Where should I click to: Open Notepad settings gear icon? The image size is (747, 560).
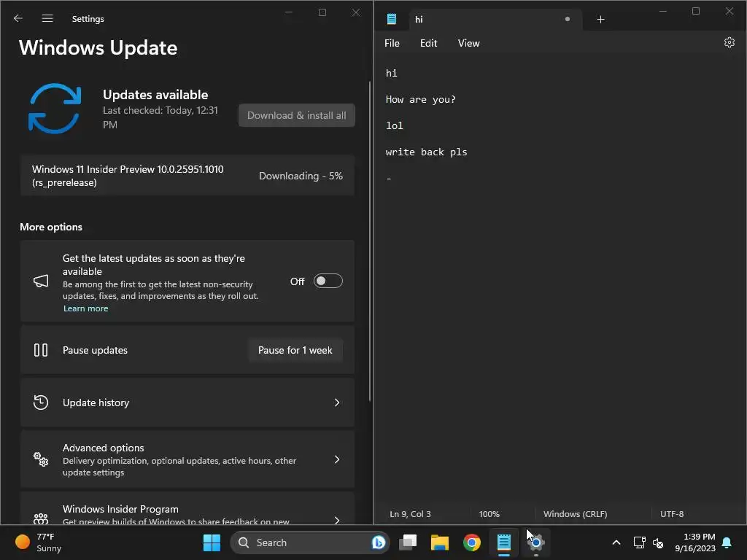pos(729,42)
